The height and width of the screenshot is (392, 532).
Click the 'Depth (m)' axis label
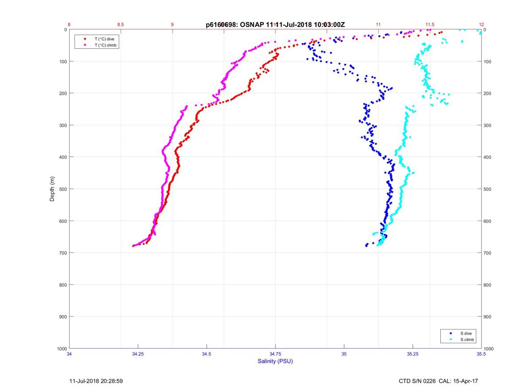pyautogui.click(x=52, y=189)
